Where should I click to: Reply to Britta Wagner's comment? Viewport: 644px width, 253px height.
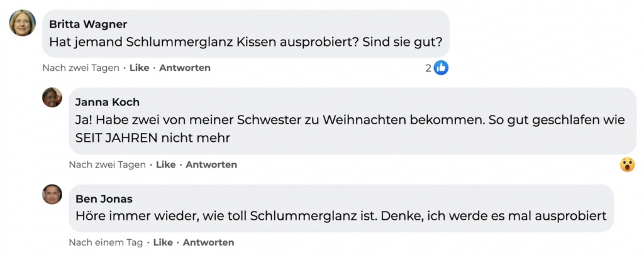tap(185, 68)
